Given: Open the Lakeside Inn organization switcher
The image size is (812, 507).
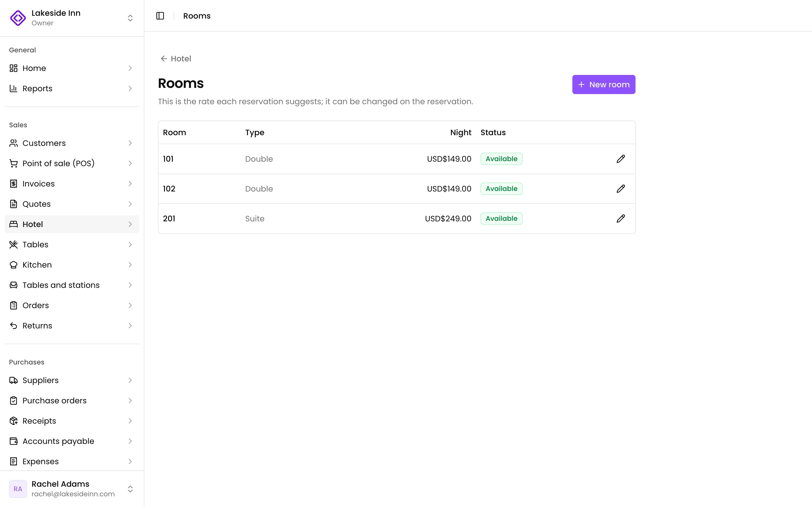Looking at the screenshot, I should pyautogui.click(x=72, y=18).
